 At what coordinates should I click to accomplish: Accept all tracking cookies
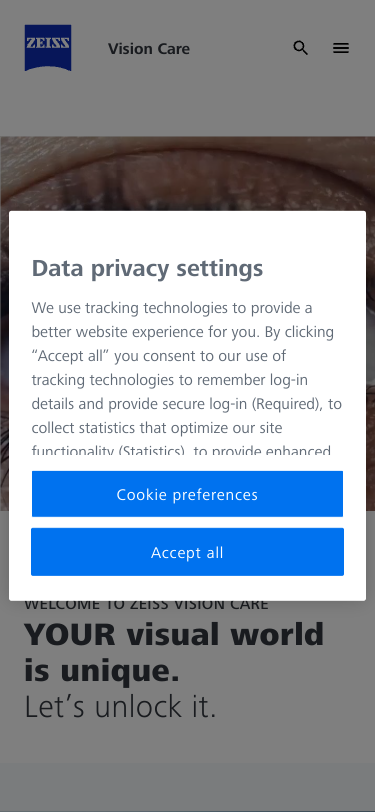click(187, 552)
